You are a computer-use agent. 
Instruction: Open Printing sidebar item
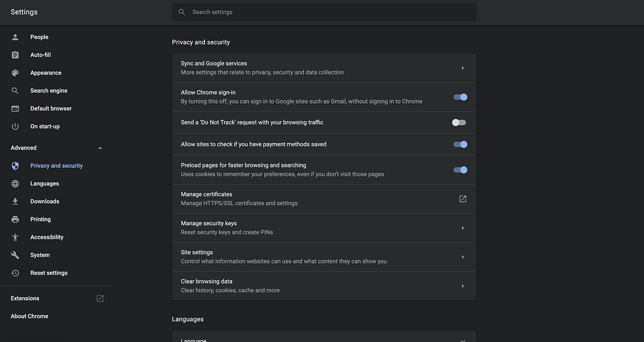pyautogui.click(x=40, y=219)
